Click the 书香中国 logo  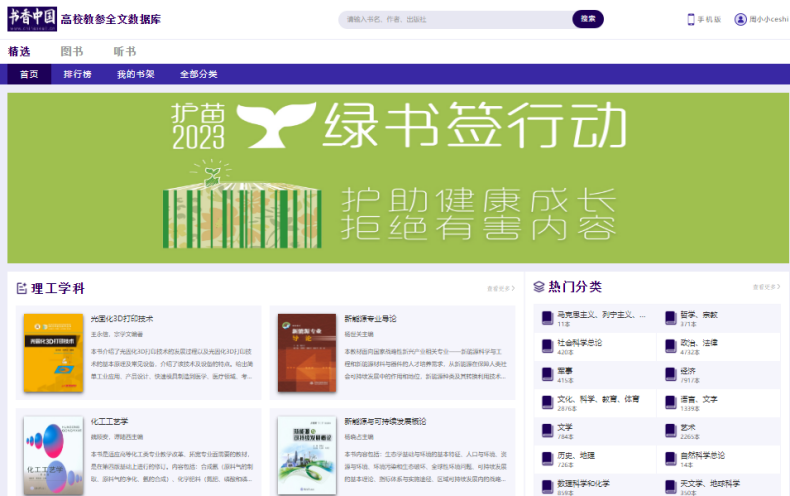(31, 18)
